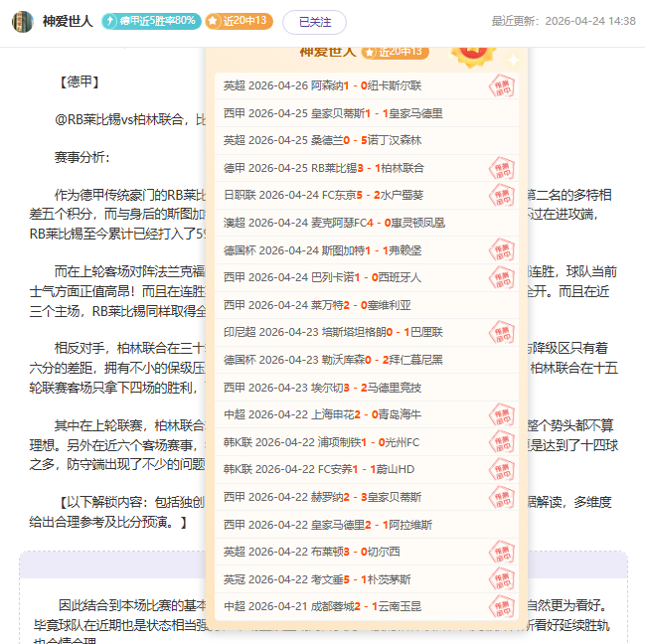Screen dimensions: 645x644
Task: Select row 西甲 皇家贝蒂斯1-1皇家马德里
Action: click(367, 113)
